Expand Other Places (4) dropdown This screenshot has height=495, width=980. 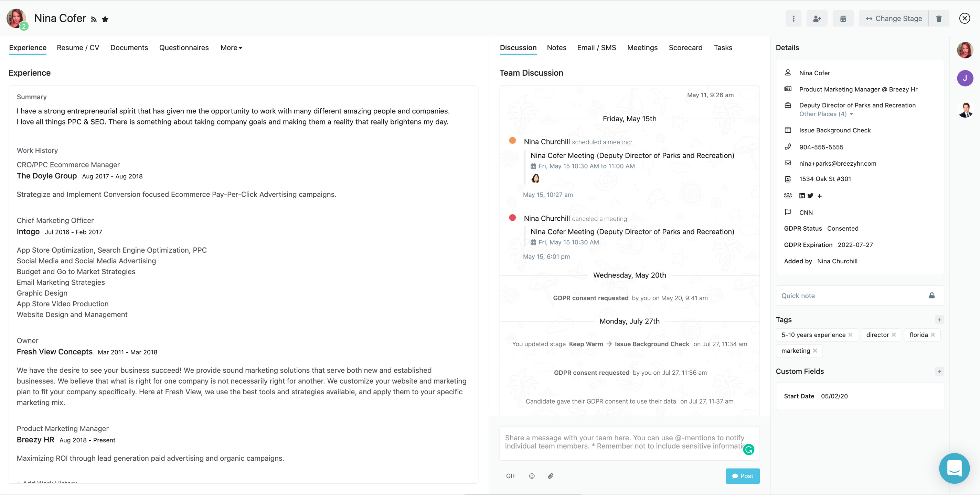click(826, 114)
